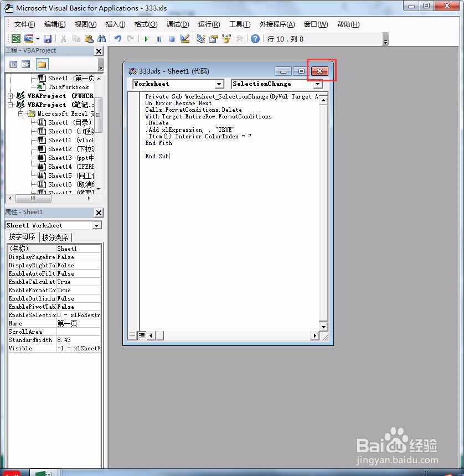Viewport: 464px width, 476px height.
Task: Open the 文件 menu
Action: pyautogui.click(x=24, y=24)
